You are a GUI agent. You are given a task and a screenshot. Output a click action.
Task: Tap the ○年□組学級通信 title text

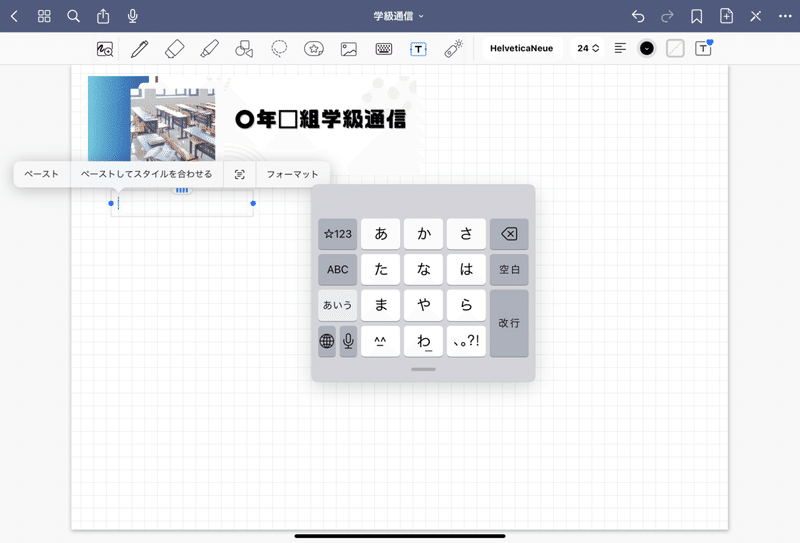point(320,119)
